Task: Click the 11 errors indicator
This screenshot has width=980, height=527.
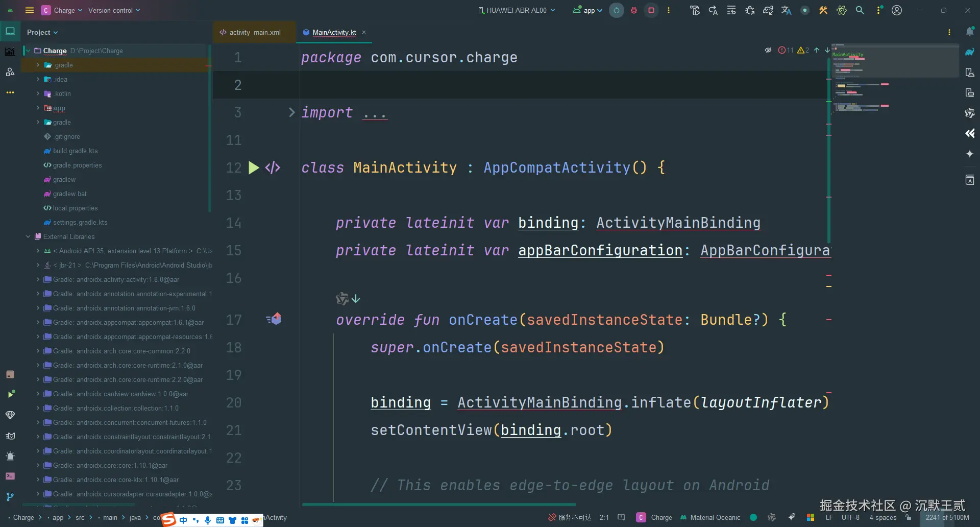Action: tap(786, 50)
